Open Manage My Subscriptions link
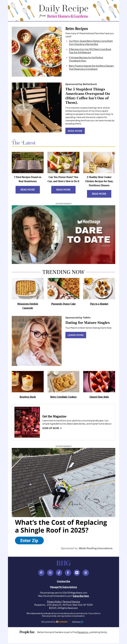 (63, 587)
